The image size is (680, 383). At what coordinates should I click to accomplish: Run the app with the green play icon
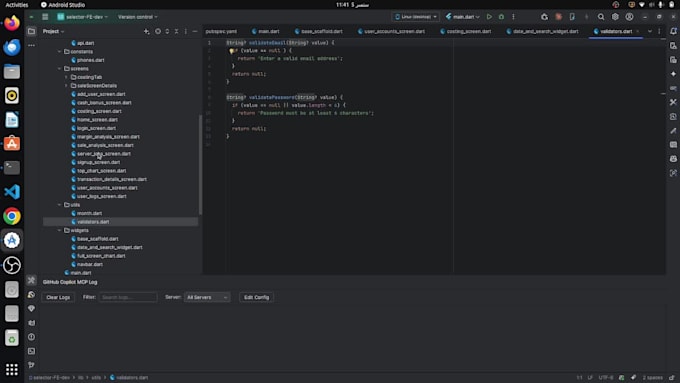(x=489, y=17)
